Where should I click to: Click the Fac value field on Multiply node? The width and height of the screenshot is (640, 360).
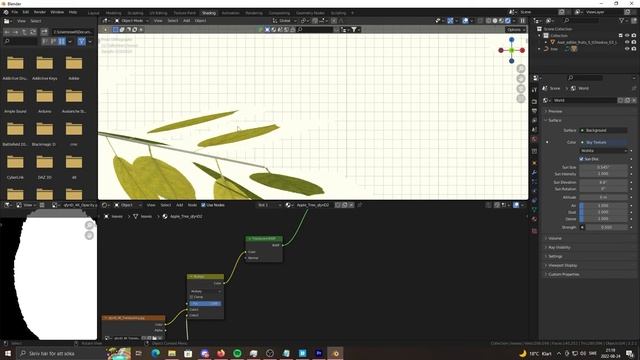(x=205, y=304)
